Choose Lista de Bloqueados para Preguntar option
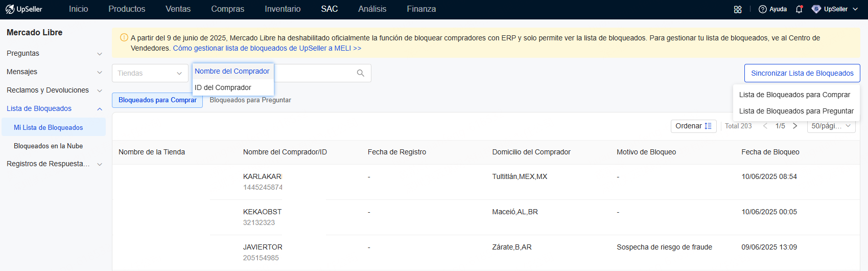 796,111
